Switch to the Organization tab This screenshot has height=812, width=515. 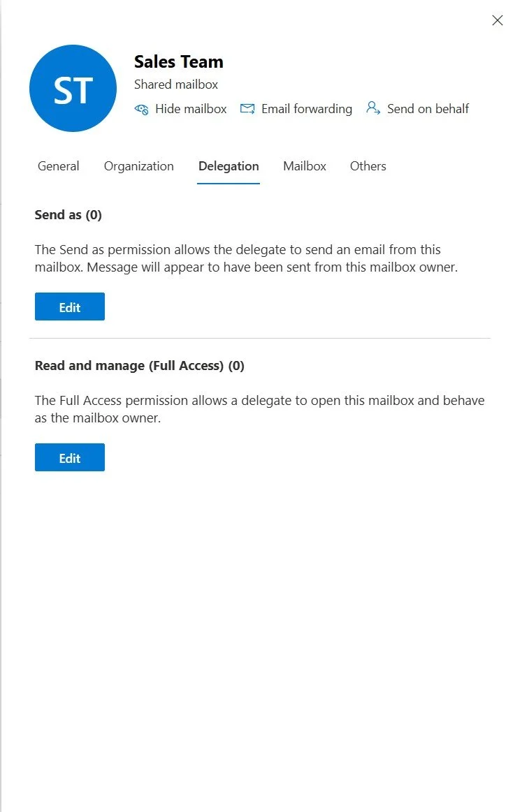(139, 166)
